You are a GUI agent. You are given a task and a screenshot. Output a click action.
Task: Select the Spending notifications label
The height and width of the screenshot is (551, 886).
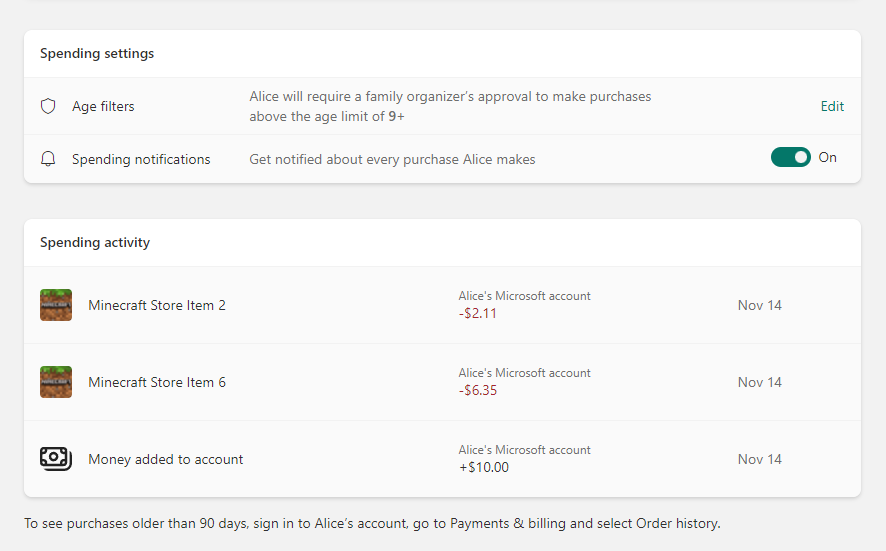click(141, 159)
